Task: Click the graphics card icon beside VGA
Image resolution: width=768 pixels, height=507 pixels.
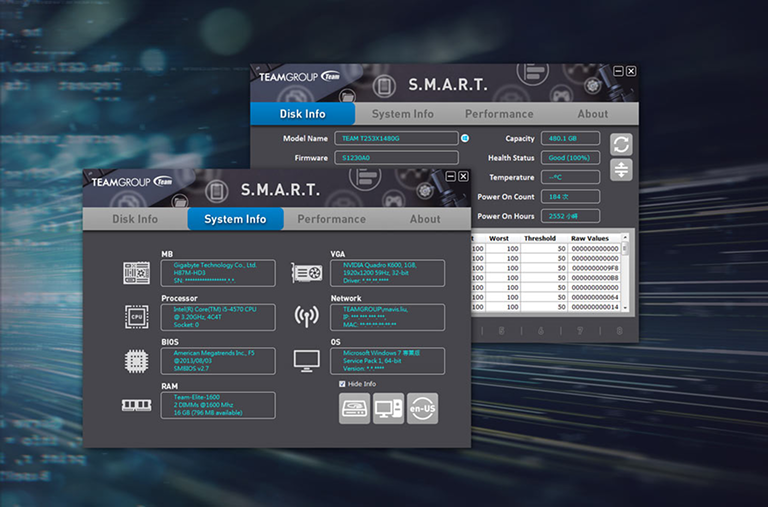Action: tap(307, 273)
